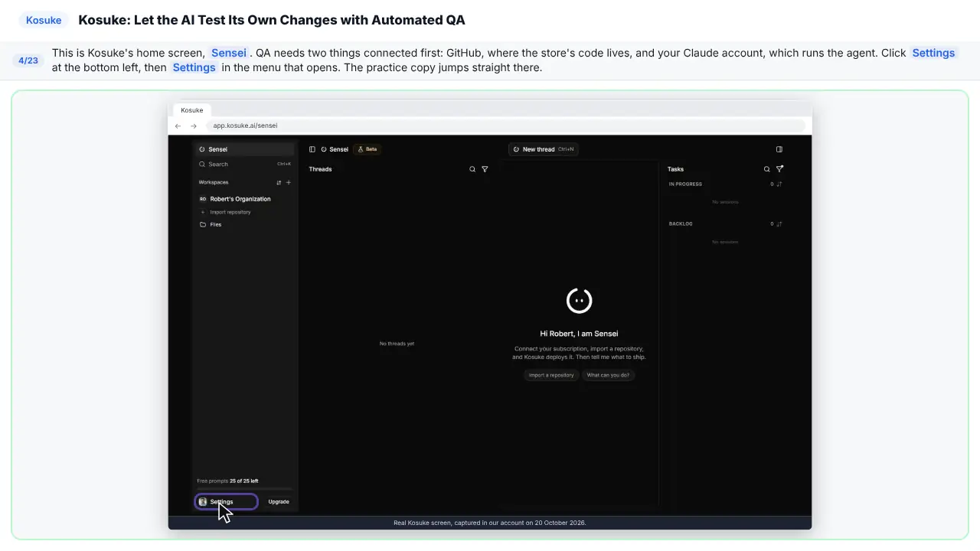
Task: Click the Upgrade button
Action: tap(279, 502)
